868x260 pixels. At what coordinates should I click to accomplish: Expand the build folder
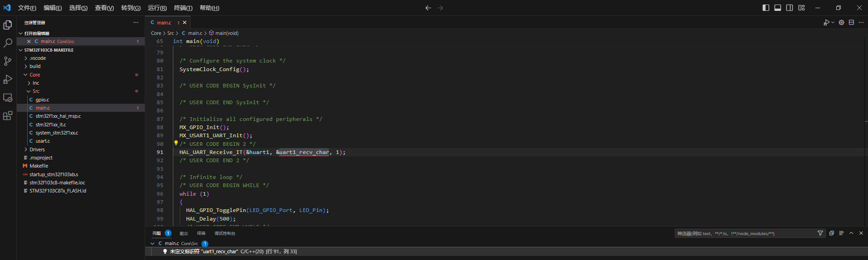(35, 66)
